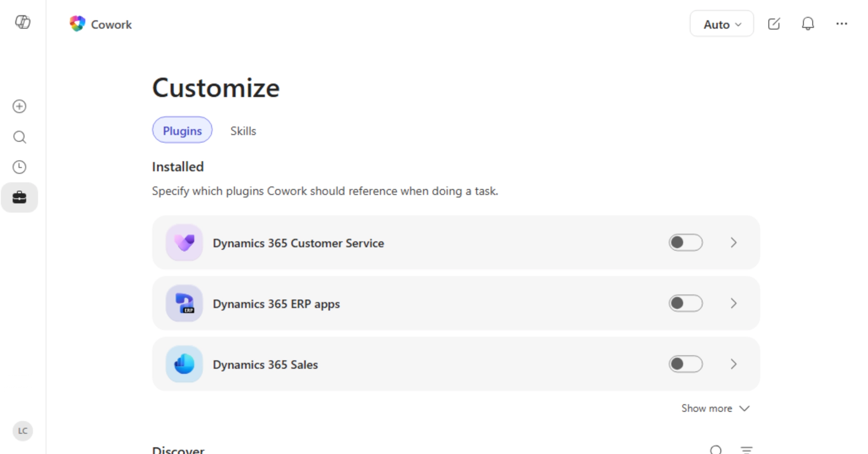Enable the Dynamics 365 Customer Service toggle
The image size is (868, 454).
pyautogui.click(x=686, y=243)
